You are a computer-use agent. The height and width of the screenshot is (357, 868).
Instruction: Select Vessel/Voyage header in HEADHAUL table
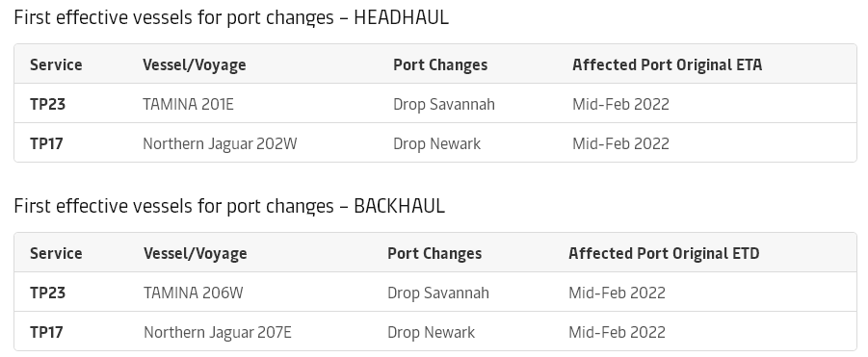195,65
